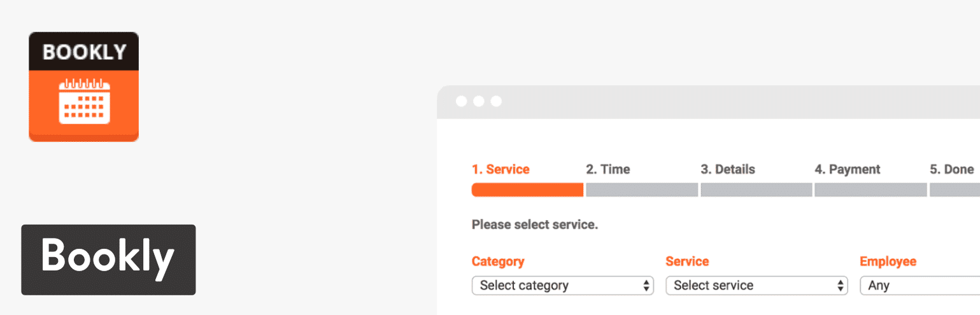Screen dimensions: 980x315
Task: Click the orange Category field label
Action: [498, 262]
